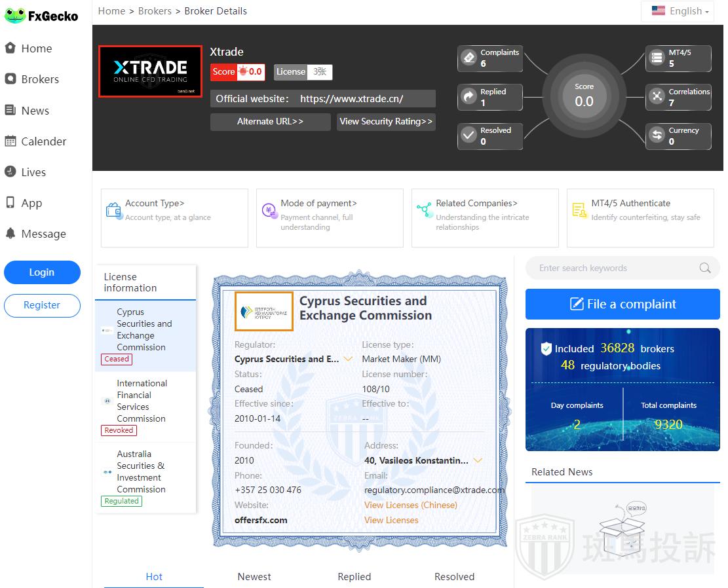Click View Licenses (Chinese) link
Screen dimensions: 728x588
pos(410,505)
